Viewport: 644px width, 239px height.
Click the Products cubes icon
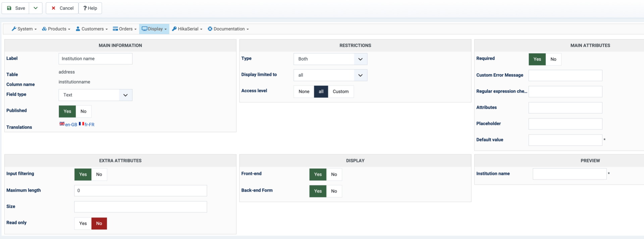pos(44,29)
